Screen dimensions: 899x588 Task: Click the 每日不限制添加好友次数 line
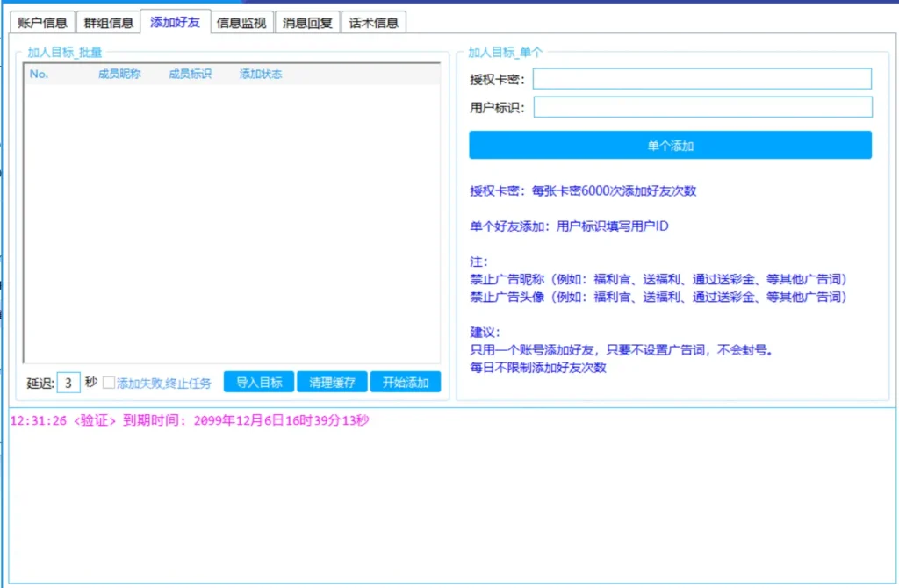pos(538,368)
